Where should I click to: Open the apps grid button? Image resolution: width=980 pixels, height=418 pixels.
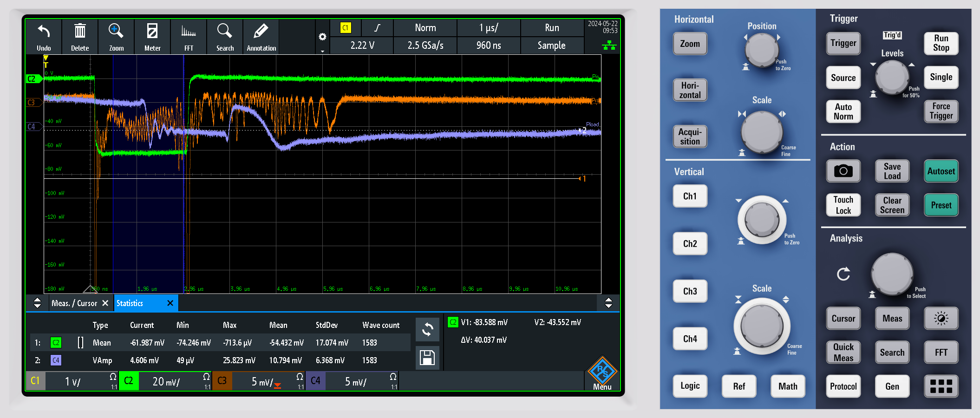[941, 386]
